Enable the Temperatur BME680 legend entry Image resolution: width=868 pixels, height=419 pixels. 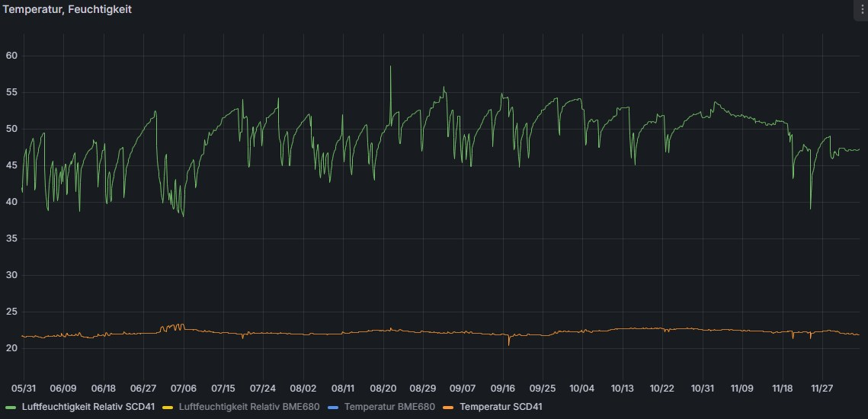389,407
